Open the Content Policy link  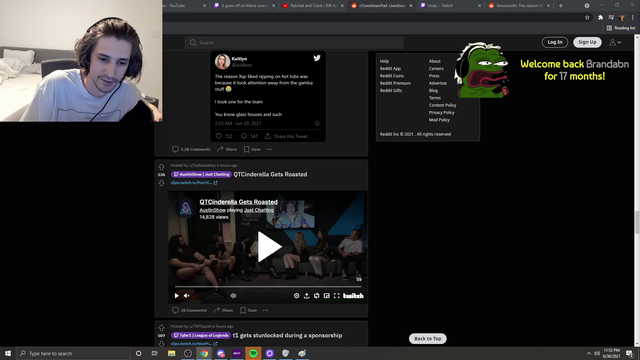(x=442, y=105)
